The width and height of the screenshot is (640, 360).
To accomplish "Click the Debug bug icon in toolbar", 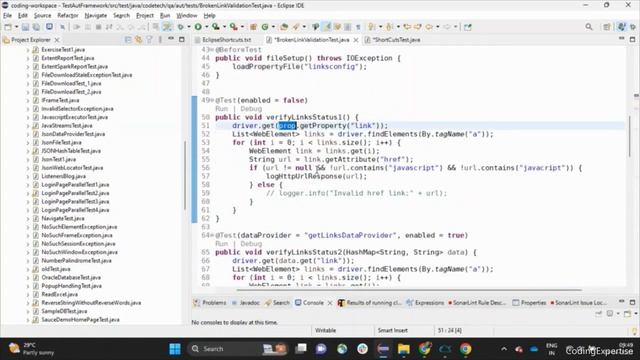I will [x=180, y=27].
